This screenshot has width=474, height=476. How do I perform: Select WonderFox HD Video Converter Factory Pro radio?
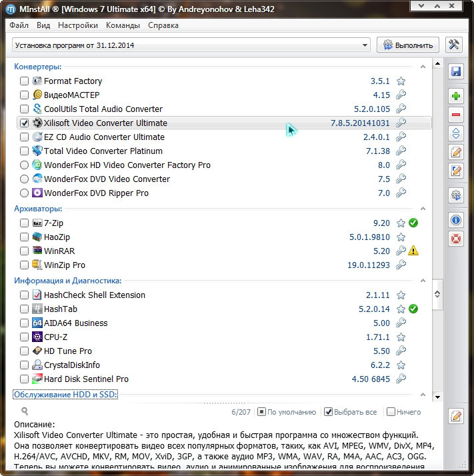tap(24, 165)
